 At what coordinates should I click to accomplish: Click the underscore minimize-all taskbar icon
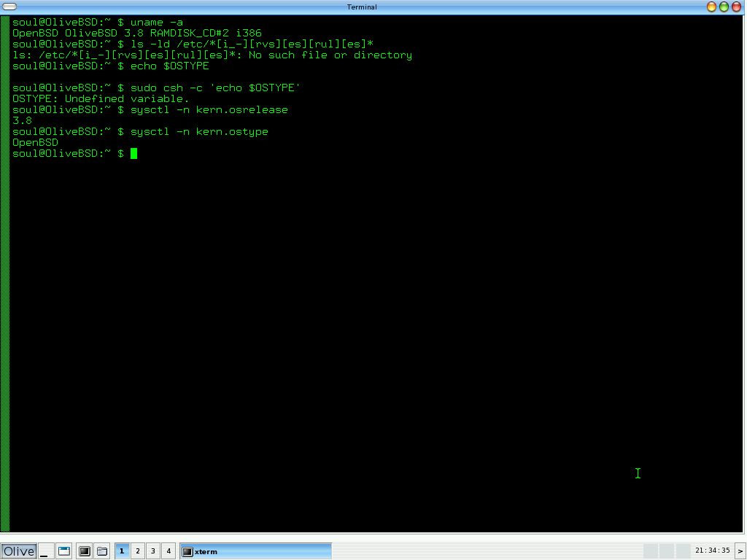point(46,551)
